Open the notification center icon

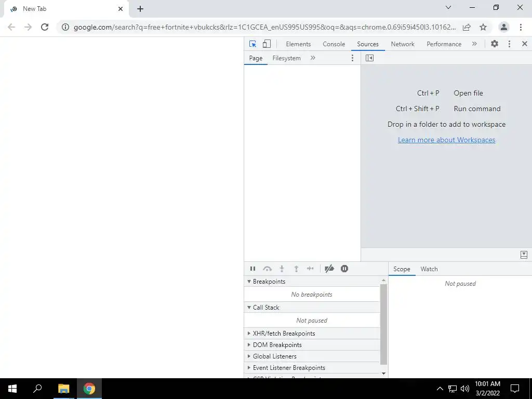[x=515, y=389]
